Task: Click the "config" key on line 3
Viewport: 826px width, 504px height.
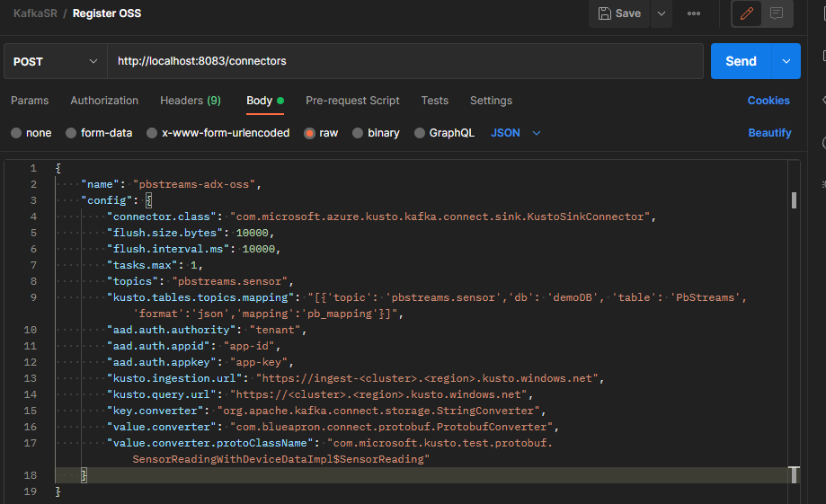Action: (106, 200)
